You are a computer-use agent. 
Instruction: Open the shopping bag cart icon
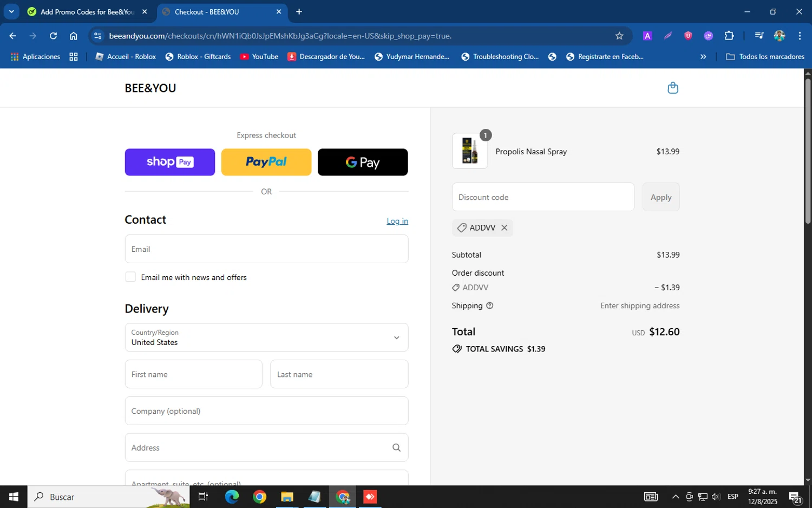673,88
